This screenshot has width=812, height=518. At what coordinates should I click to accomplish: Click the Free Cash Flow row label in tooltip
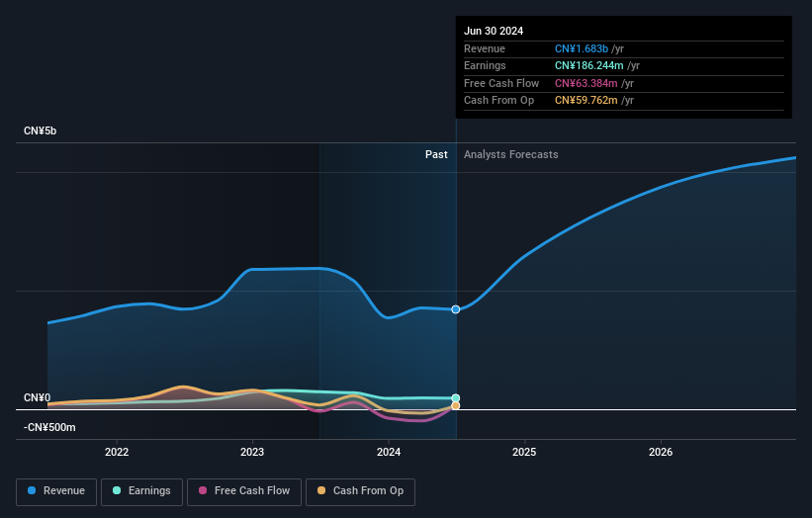pyautogui.click(x=501, y=83)
